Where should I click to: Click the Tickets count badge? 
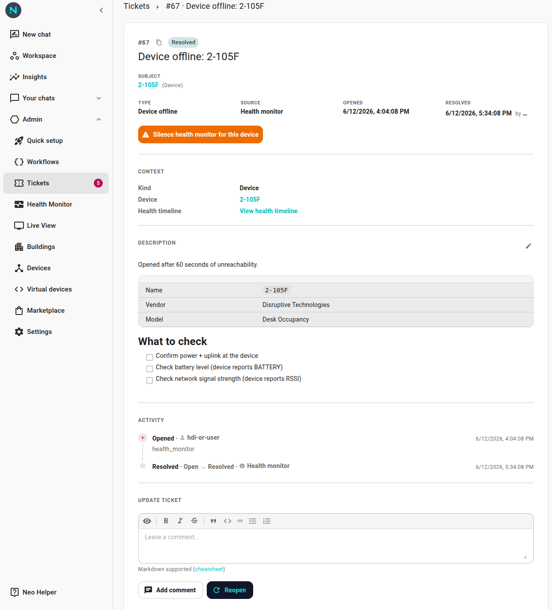[x=98, y=183]
